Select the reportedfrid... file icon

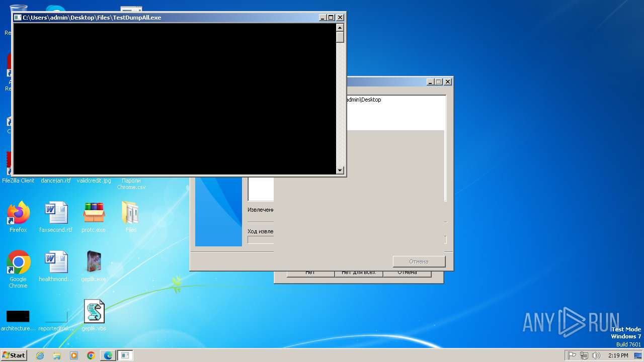point(56,320)
